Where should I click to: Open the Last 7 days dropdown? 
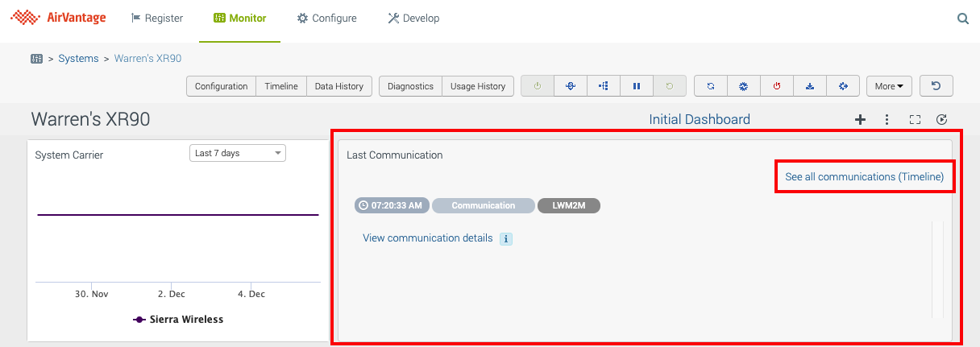238,153
